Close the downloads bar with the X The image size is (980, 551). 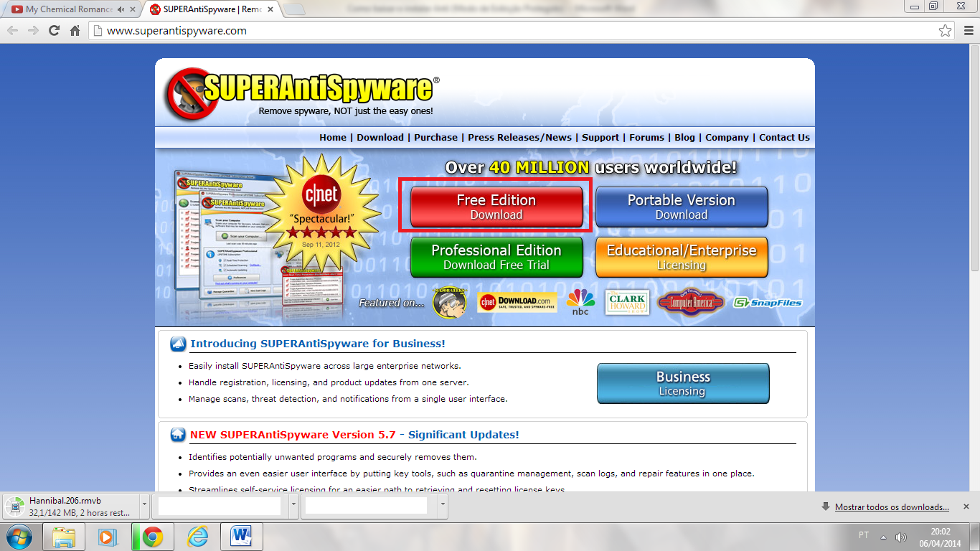pos(966,507)
